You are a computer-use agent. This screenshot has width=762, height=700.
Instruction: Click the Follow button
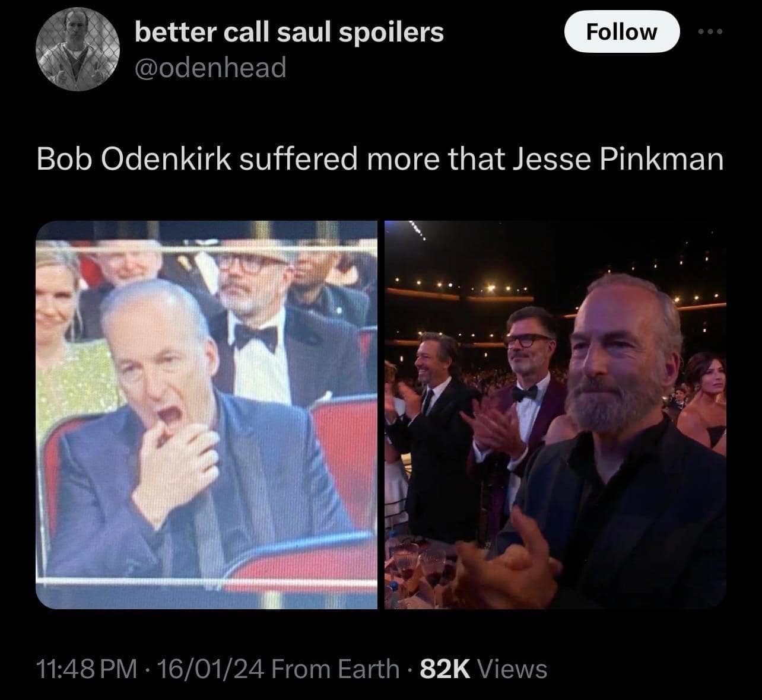pos(621,31)
